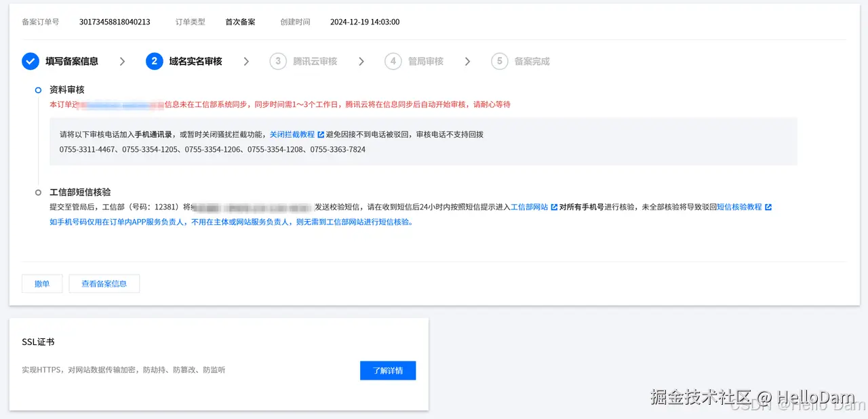This screenshot has height=419, width=868.
Task: Click the circle marker beside 工信部短信核验
Action: coord(37,192)
